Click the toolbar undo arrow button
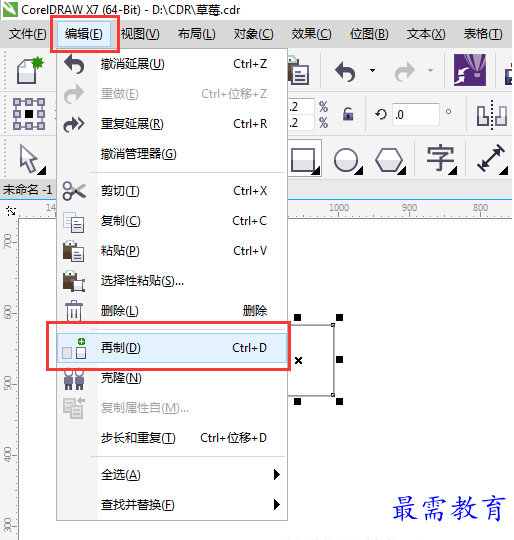The image size is (514, 540). [345, 71]
